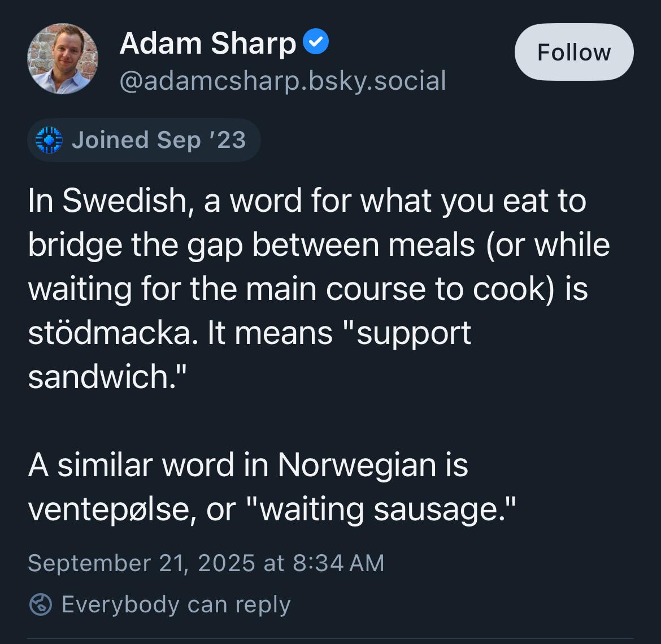Click the 8:34 AM time text
Image resolution: width=661 pixels, height=644 pixels.
pos(338,563)
